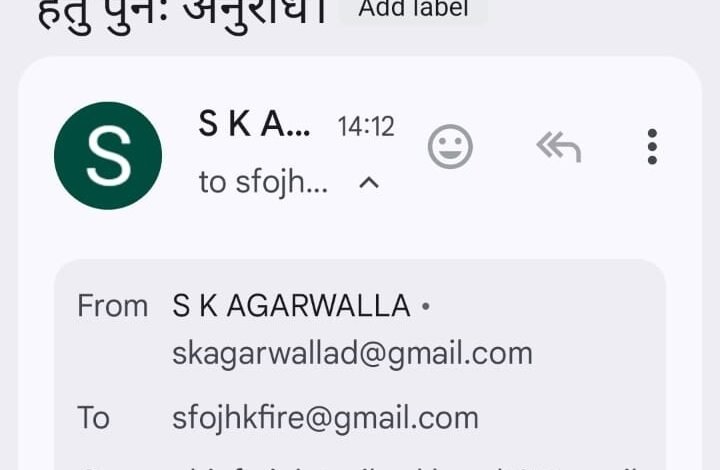Tap the partly visible line below To row
The width and height of the screenshot is (720, 470).
(360, 467)
